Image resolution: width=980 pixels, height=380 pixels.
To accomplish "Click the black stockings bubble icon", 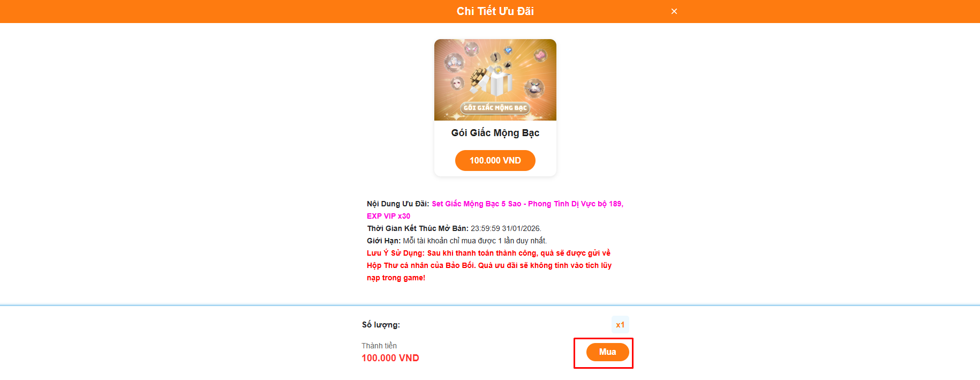I will click(495, 57).
